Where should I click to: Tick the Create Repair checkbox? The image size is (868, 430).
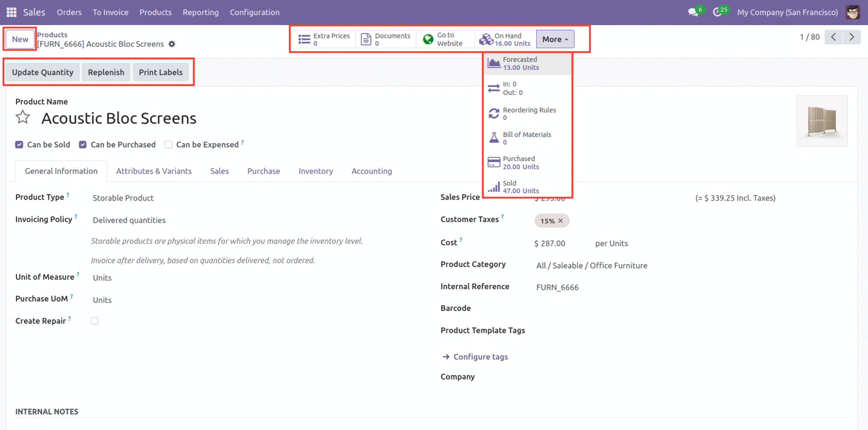(94, 321)
